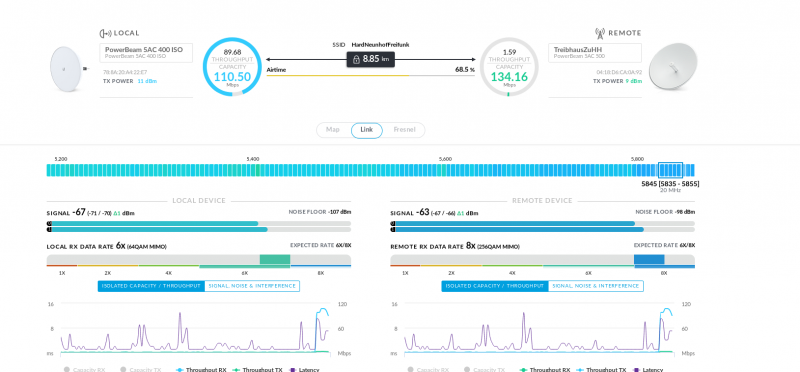Click the remote PowerBeam dish image
The image size is (800, 372).
pyautogui.click(x=665, y=67)
